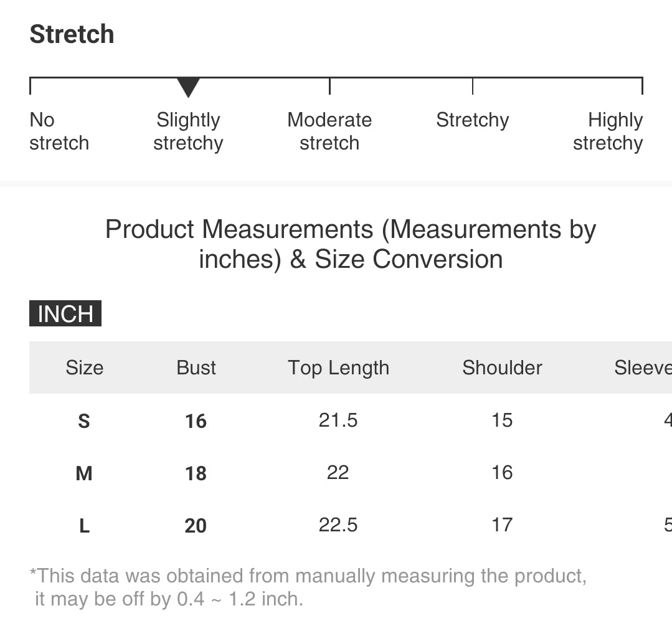
Task: Select 'Moderate stretch' on the stretch scale
Action: (329, 131)
